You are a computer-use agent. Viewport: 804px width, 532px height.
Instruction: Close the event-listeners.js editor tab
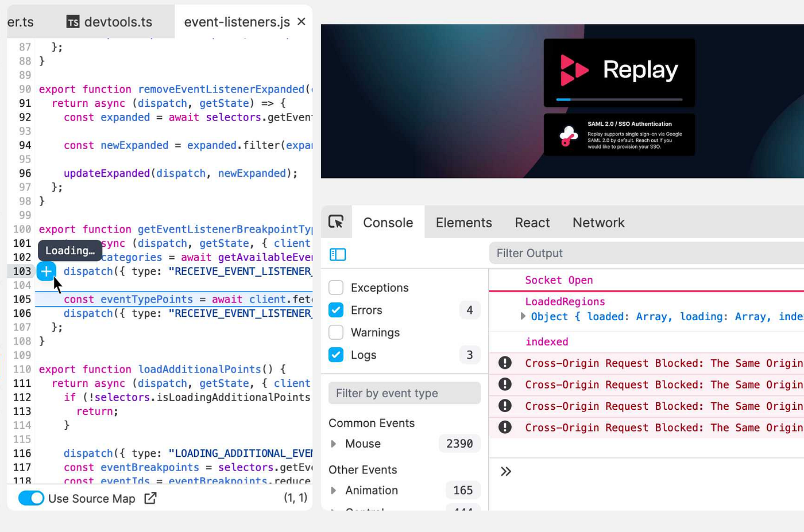[301, 21]
